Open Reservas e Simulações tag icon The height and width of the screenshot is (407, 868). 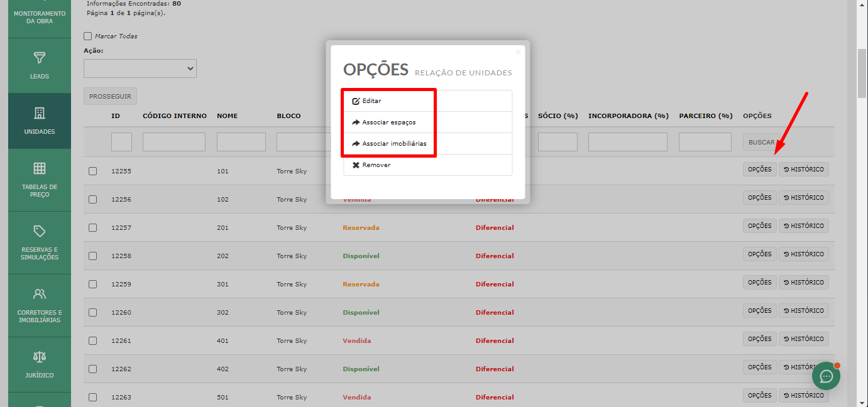[x=40, y=231]
